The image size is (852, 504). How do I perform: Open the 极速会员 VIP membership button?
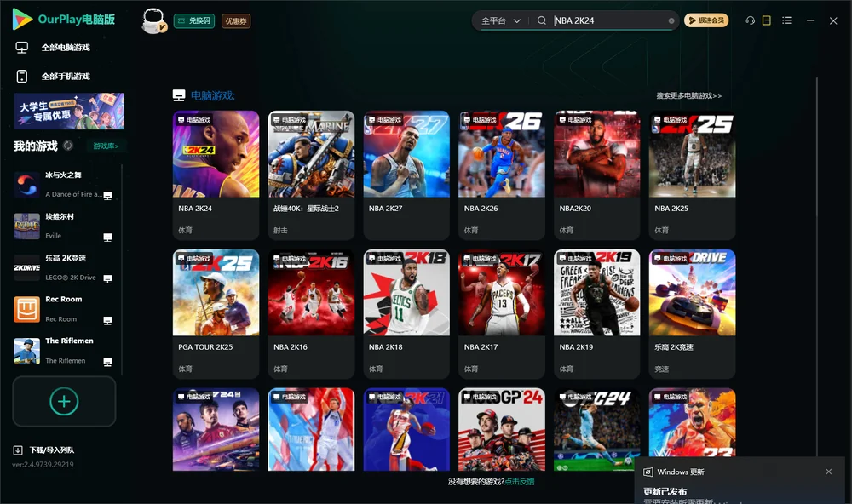tap(706, 20)
